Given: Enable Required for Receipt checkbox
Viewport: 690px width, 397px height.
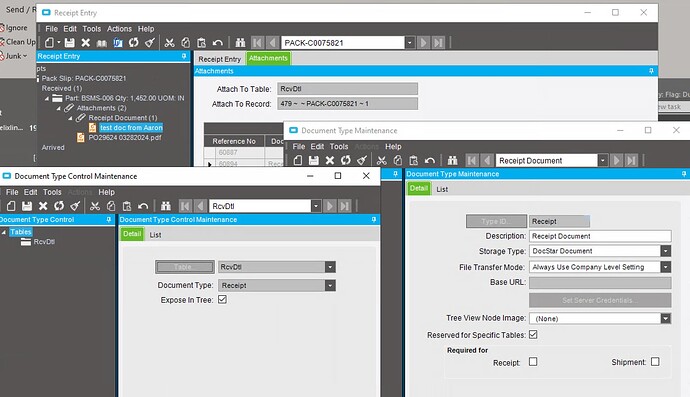Looking at the screenshot, I should coord(533,362).
